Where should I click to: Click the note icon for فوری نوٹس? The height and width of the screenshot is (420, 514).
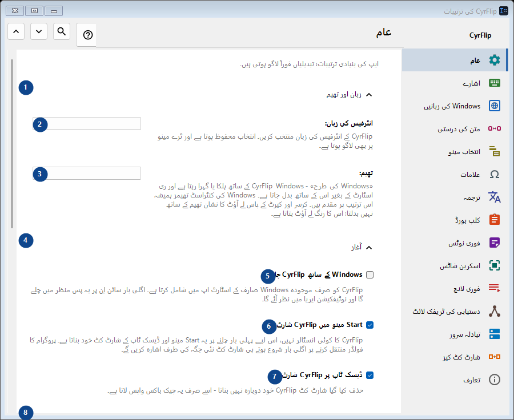click(495, 243)
